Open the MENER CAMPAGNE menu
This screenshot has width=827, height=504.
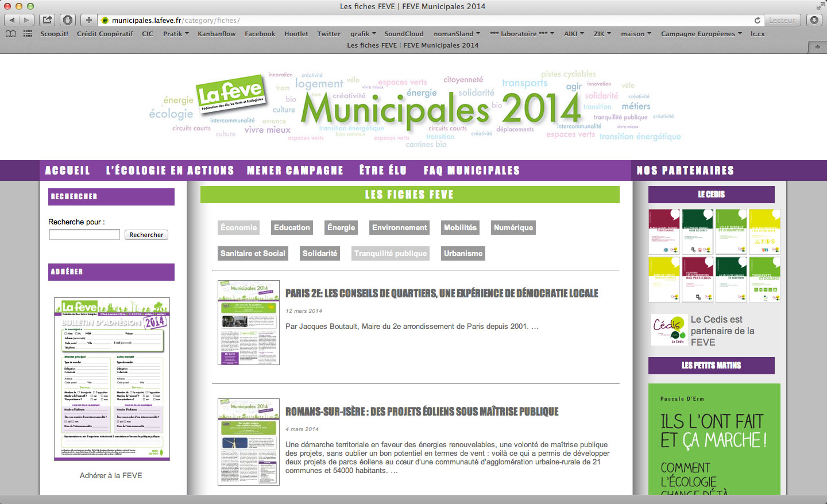[295, 170]
